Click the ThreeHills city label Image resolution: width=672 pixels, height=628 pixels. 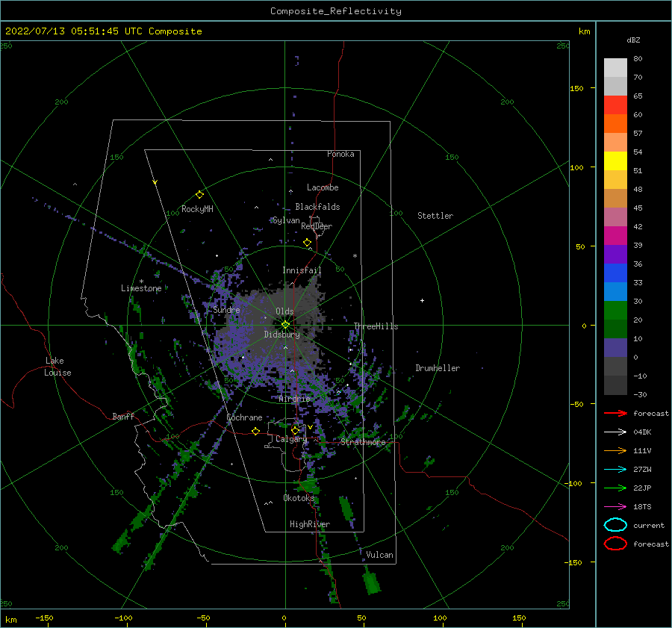(376, 326)
